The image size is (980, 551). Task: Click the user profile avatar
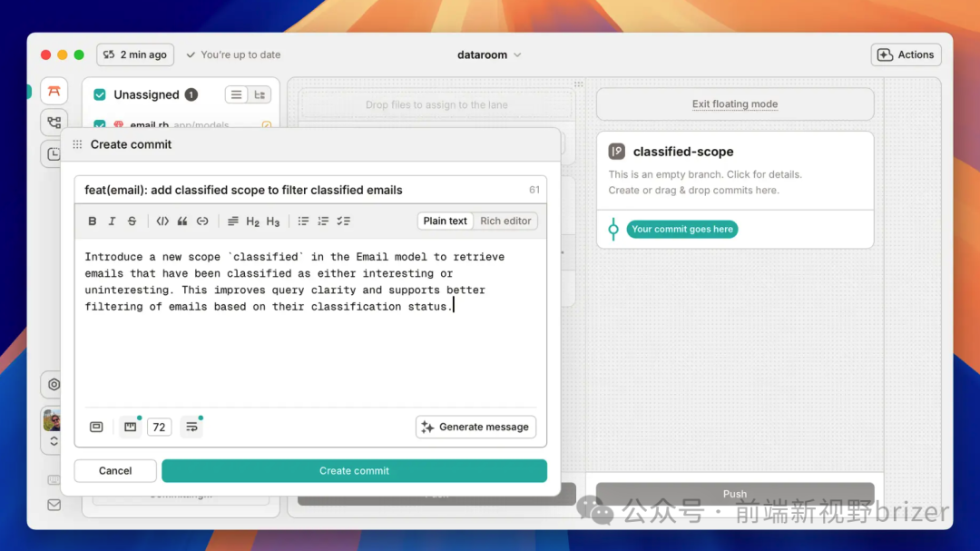click(x=52, y=419)
